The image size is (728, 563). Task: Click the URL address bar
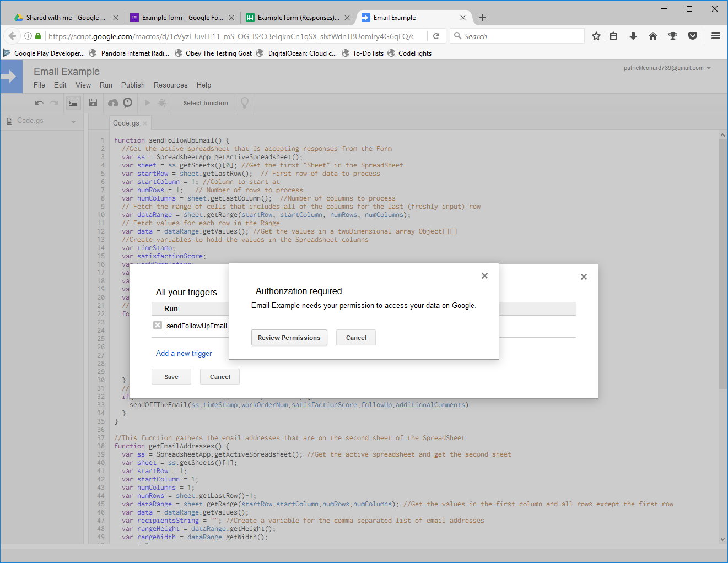pyautogui.click(x=231, y=36)
